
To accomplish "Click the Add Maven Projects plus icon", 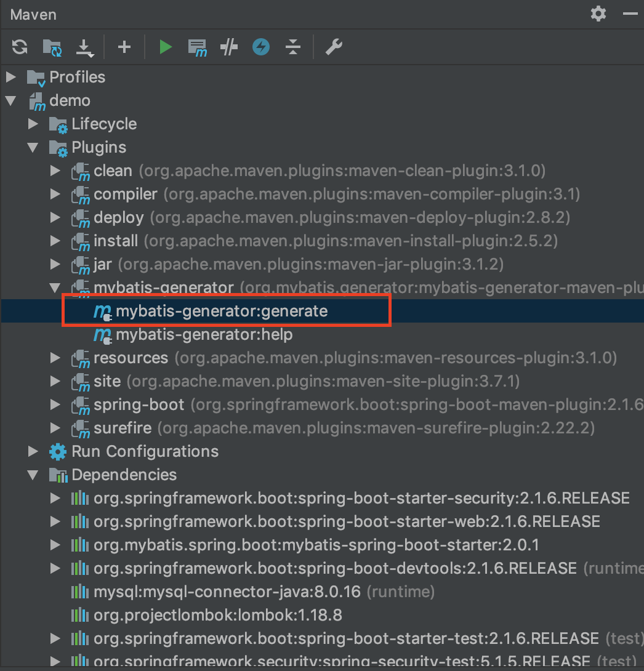I will coord(124,47).
